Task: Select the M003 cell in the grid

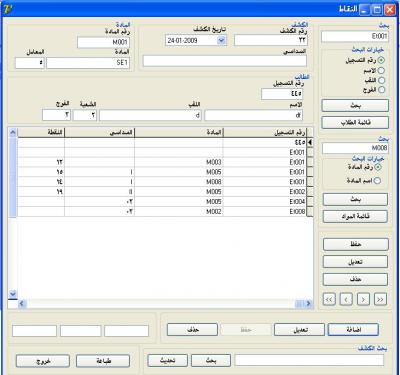Action: click(179, 162)
